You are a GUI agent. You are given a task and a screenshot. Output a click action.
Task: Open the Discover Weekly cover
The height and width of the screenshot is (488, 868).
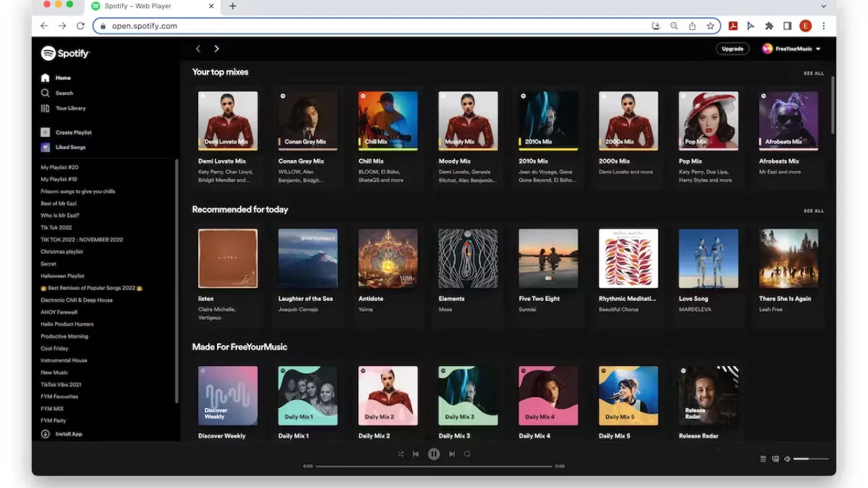point(228,396)
